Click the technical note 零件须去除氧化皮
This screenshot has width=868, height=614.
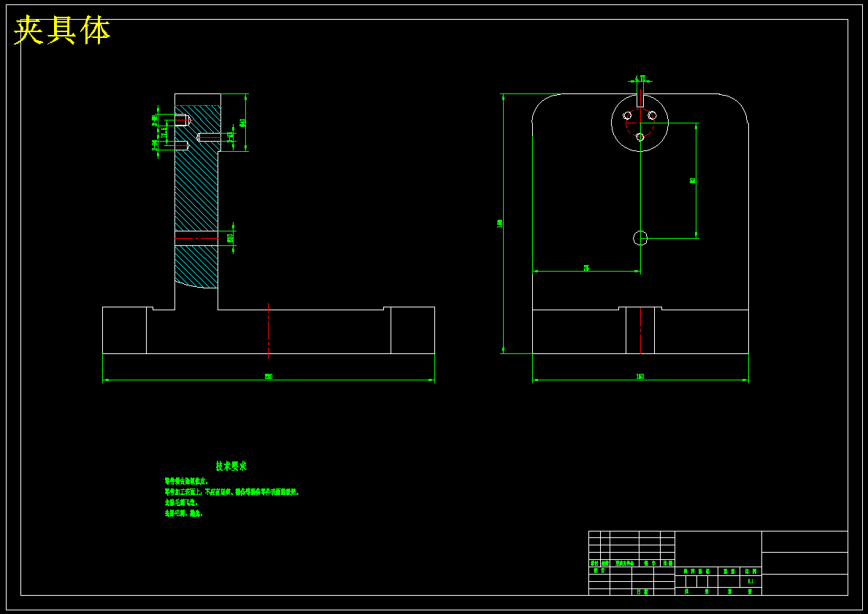186,481
